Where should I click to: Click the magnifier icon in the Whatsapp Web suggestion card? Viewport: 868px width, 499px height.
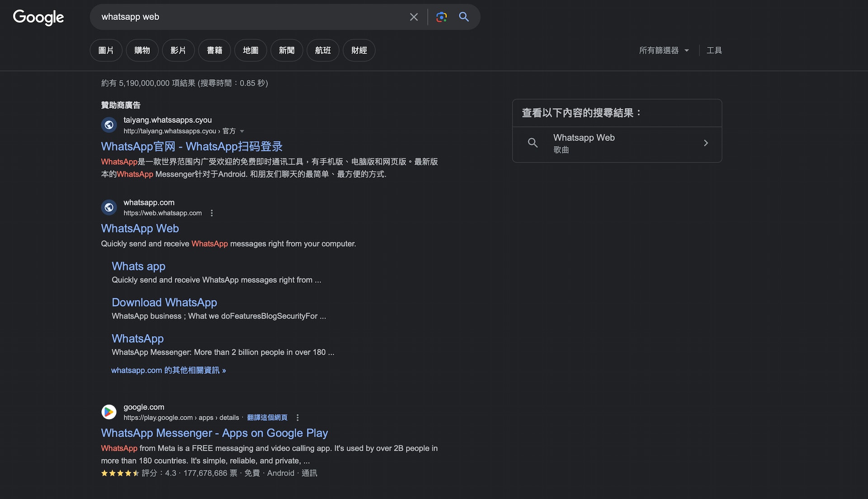click(533, 143)
